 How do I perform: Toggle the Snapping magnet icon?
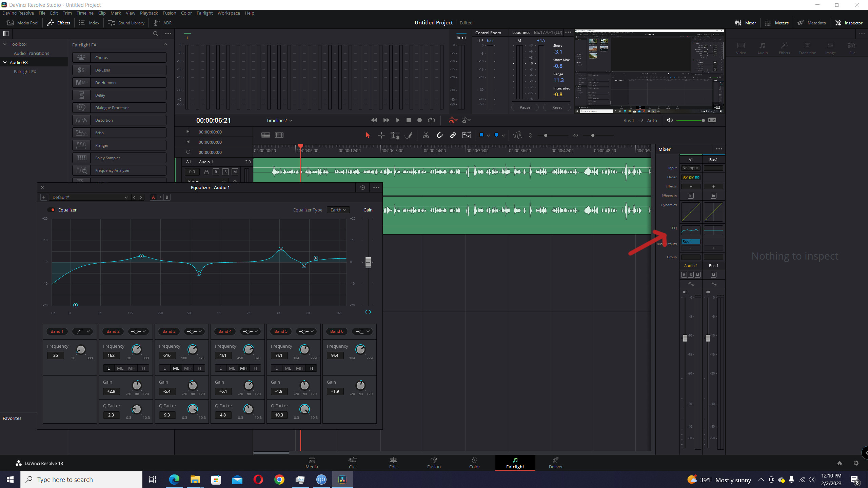click(440, 135)
